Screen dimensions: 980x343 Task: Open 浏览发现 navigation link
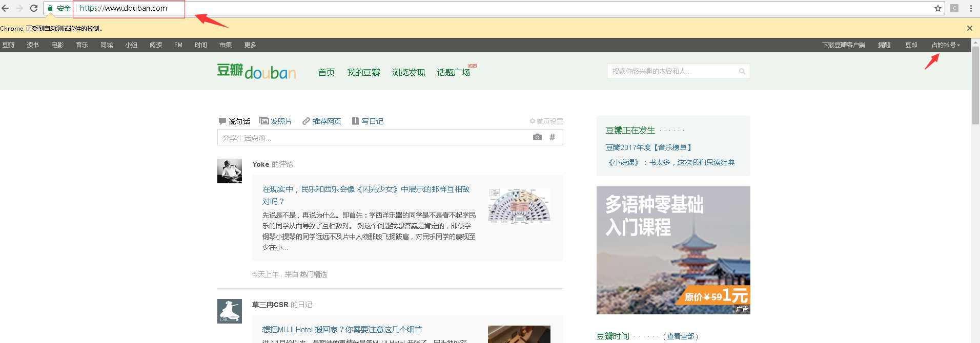tap(409, 72)
